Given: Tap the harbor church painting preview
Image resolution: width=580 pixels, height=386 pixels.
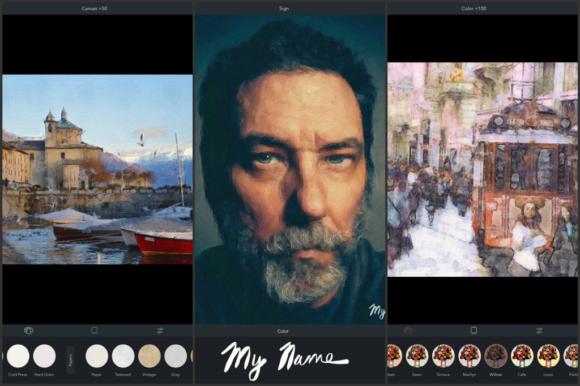Looking at the screenshot, I should (98, 169).
